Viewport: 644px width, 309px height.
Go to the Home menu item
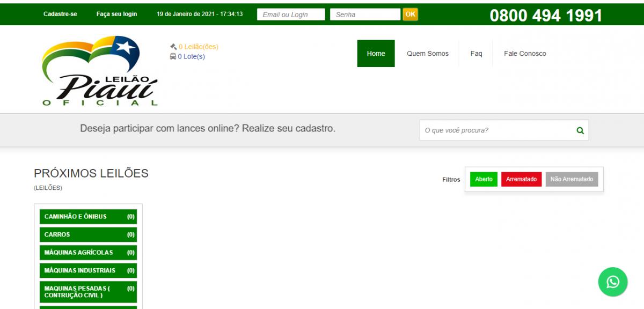376,54
